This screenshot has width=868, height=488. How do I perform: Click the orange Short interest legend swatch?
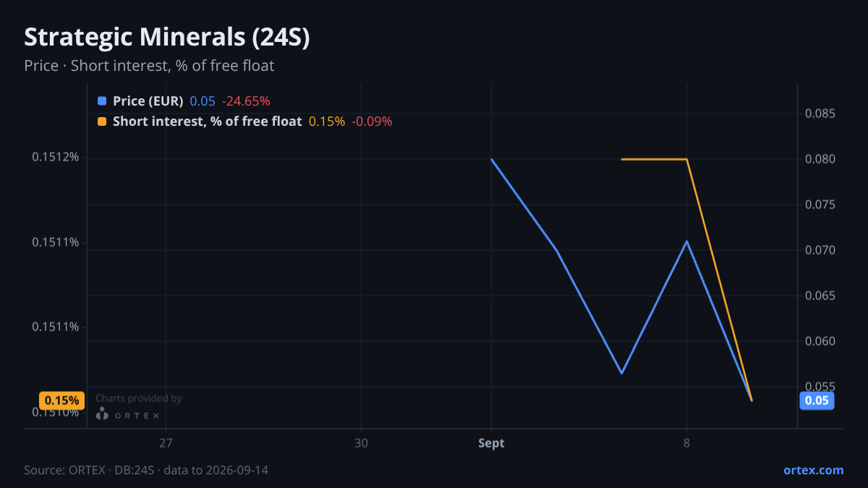[101, 121]
